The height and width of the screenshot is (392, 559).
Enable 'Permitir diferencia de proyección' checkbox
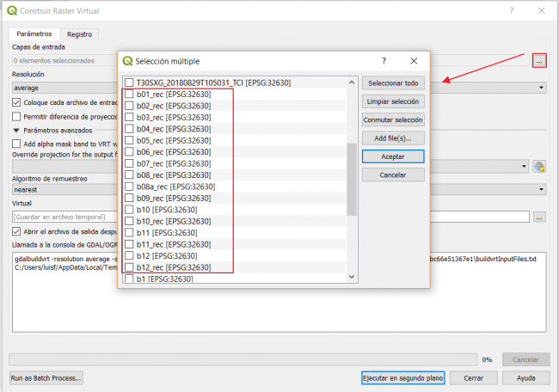coord(16,117)
